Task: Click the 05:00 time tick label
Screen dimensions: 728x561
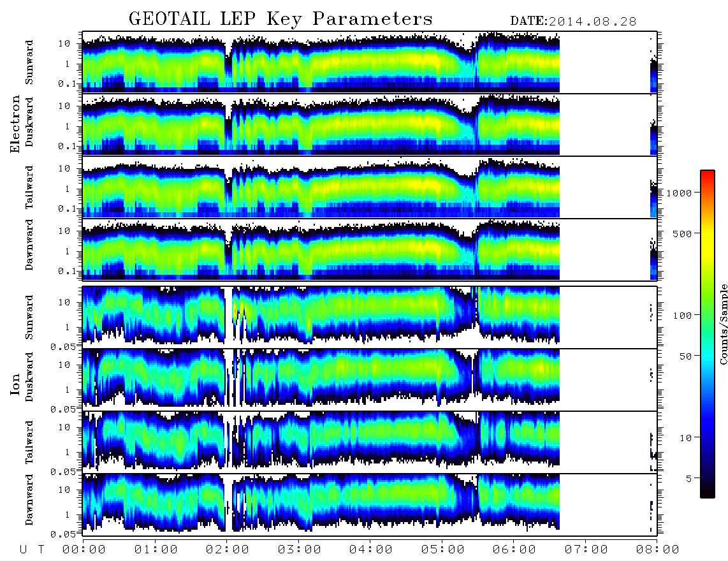Action: click(x=443, y=550)
